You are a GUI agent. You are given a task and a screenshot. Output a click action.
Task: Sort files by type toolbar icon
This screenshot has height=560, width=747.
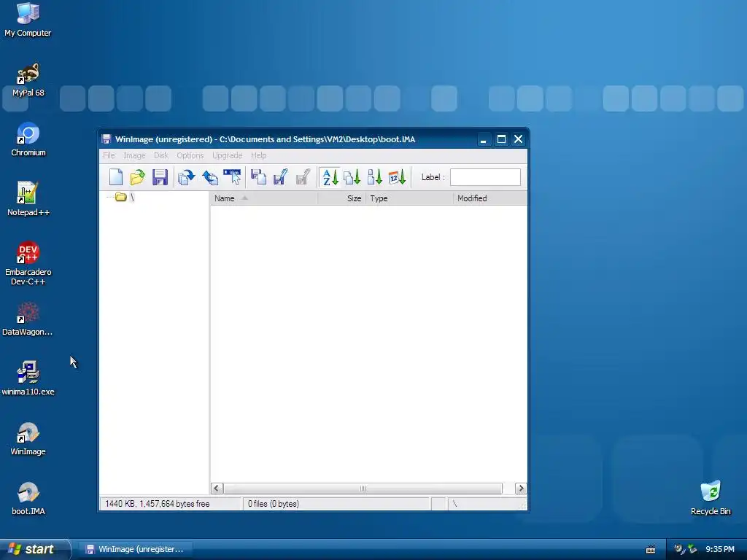pos(352,177)
